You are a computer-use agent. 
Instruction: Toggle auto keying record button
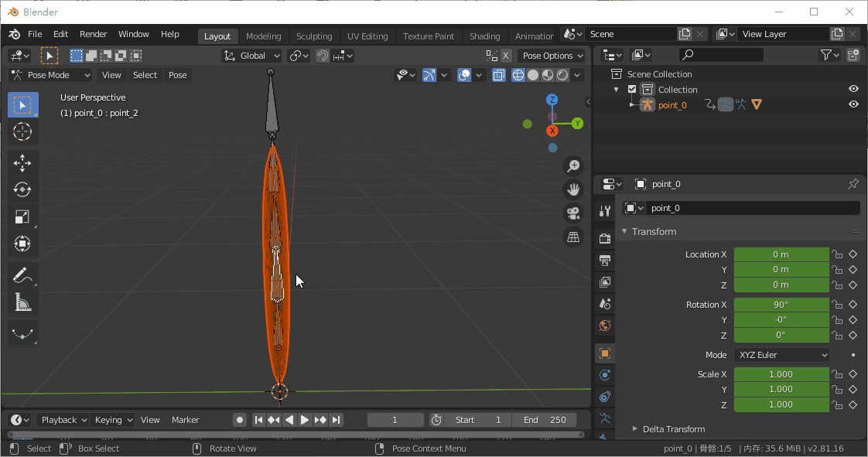pyautogui.click(x=240, y=420)
